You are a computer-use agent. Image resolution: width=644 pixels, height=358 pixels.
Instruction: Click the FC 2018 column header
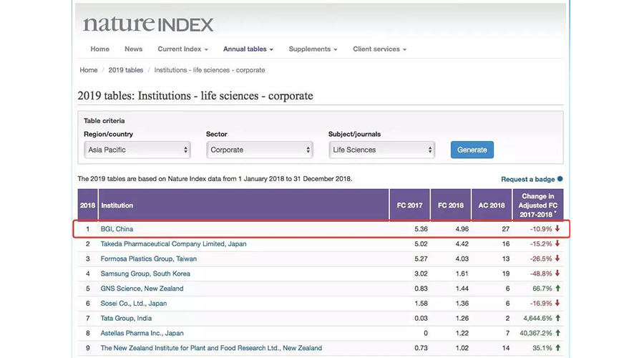[x=451, y=205]
